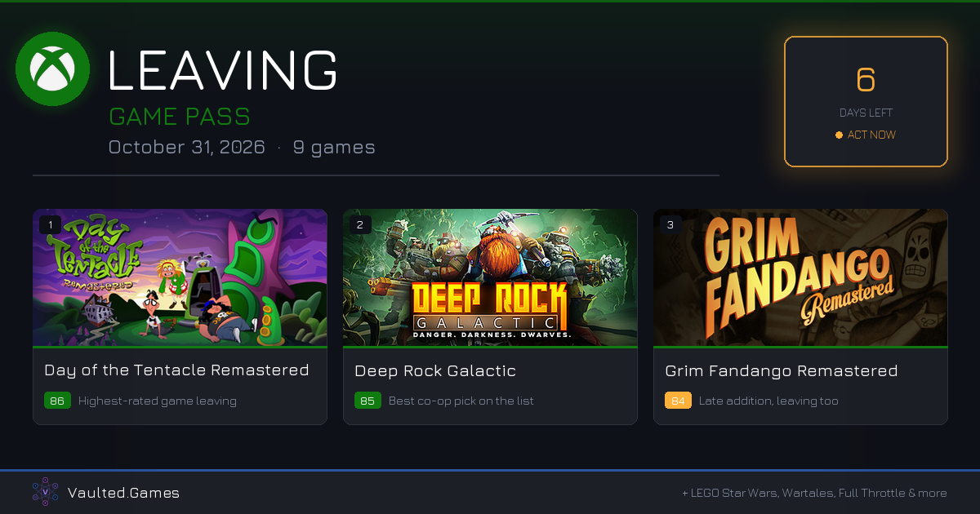Click the rank 2 badge on Deep Rock card
This screenshot has width=980, height=514.
pyautogui.click(x=361, y=224)
